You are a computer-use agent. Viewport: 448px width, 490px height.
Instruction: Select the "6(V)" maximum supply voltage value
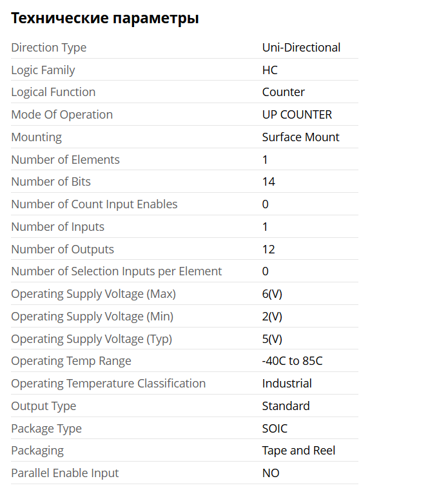(x=272, y=294)
